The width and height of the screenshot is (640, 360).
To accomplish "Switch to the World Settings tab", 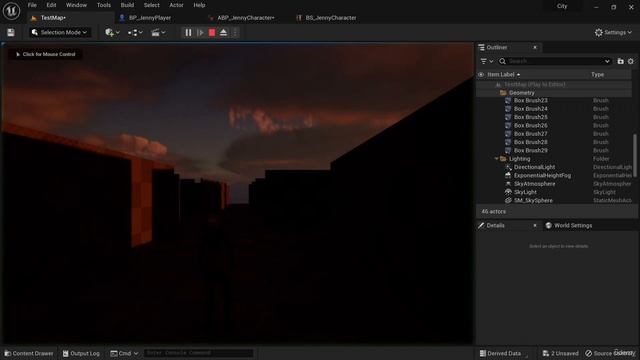I will coord(569,225).
